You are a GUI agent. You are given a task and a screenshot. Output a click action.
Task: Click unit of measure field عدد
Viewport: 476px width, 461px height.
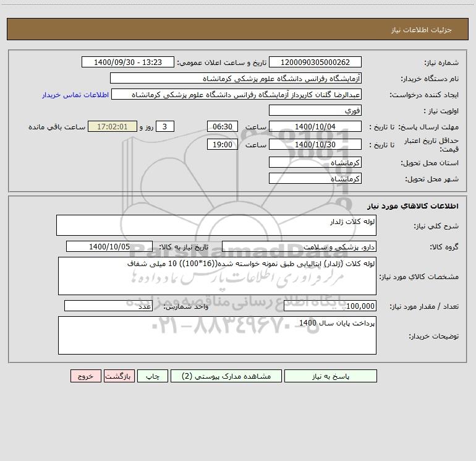[x=108, y=306]
